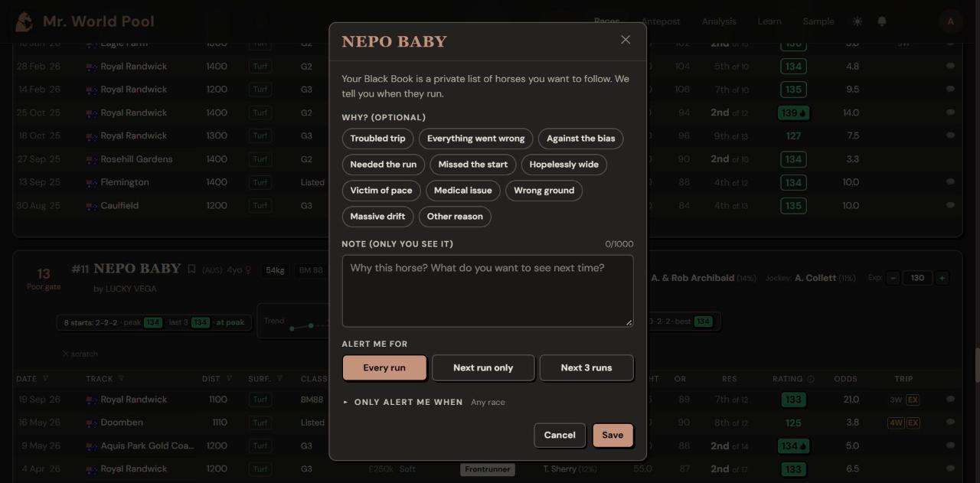
Task: Toggle the "Troubled trip" reason chip
Action: [x=377, y=139]
